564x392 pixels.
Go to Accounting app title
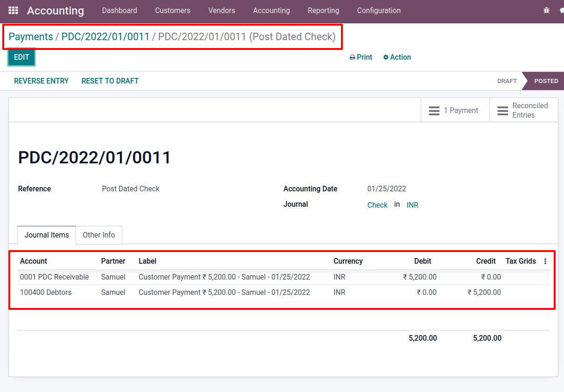(56, 10)
